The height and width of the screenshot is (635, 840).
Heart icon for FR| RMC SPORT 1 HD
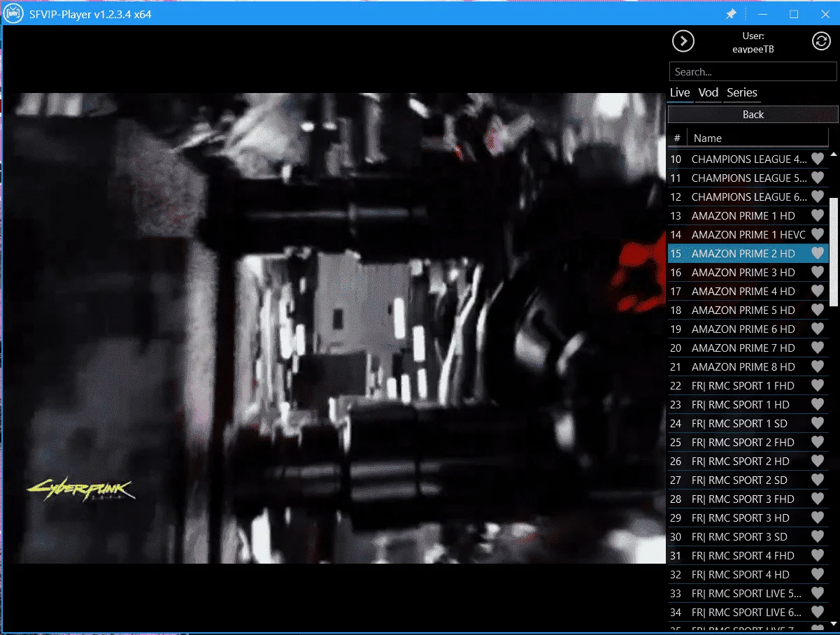[817, 404]
